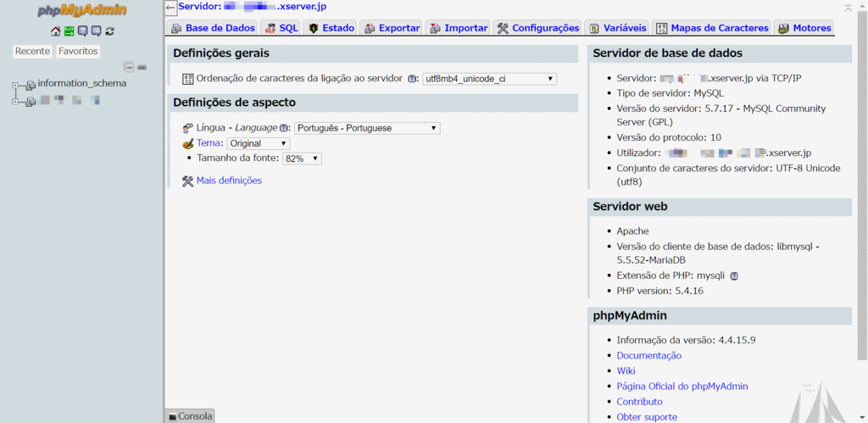868x423 pixels.
Task: Go to the Home icon in sidebar
Action: (x=55, y=31)
